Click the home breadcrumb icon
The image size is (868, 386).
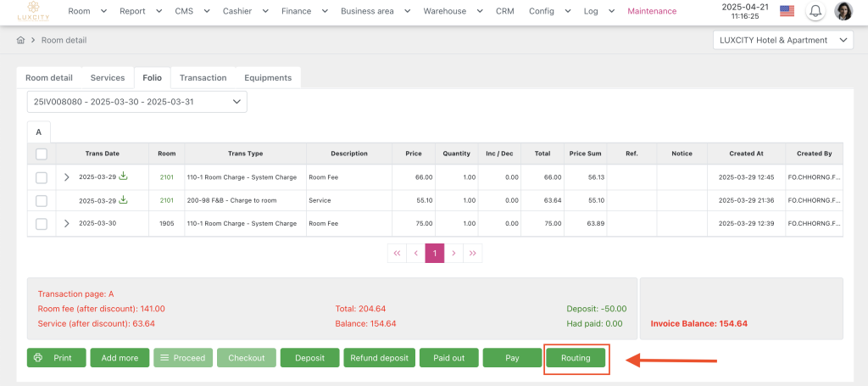coord(20,40)
